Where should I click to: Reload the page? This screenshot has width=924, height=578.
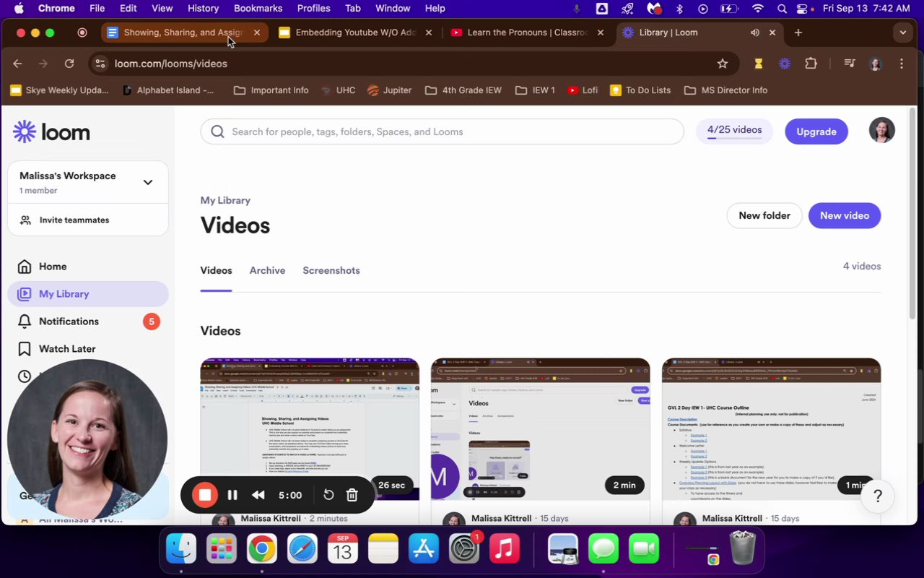[x=69, y=64]
